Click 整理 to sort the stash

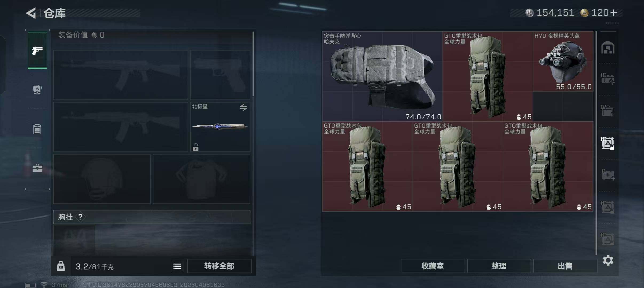click(499, 266)
